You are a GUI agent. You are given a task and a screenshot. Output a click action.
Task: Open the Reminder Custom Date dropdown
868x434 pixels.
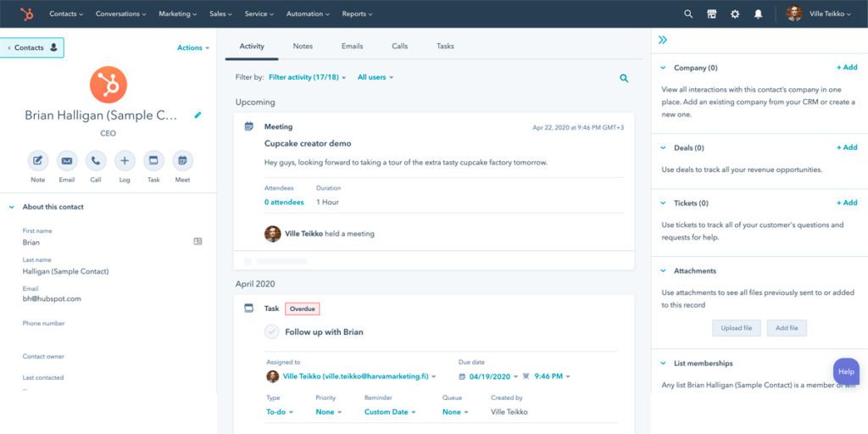coord(390,412)
